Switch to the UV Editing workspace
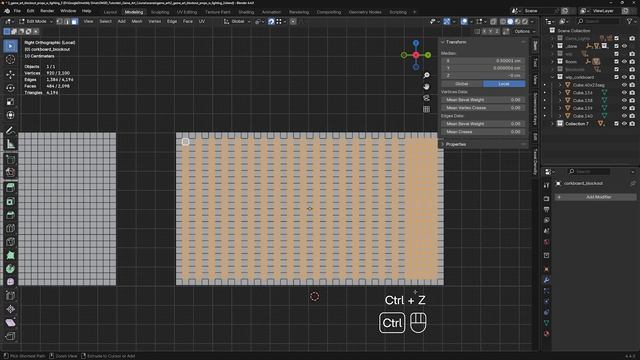This screenshot has width=640, height=360. (x=187, y=12)
